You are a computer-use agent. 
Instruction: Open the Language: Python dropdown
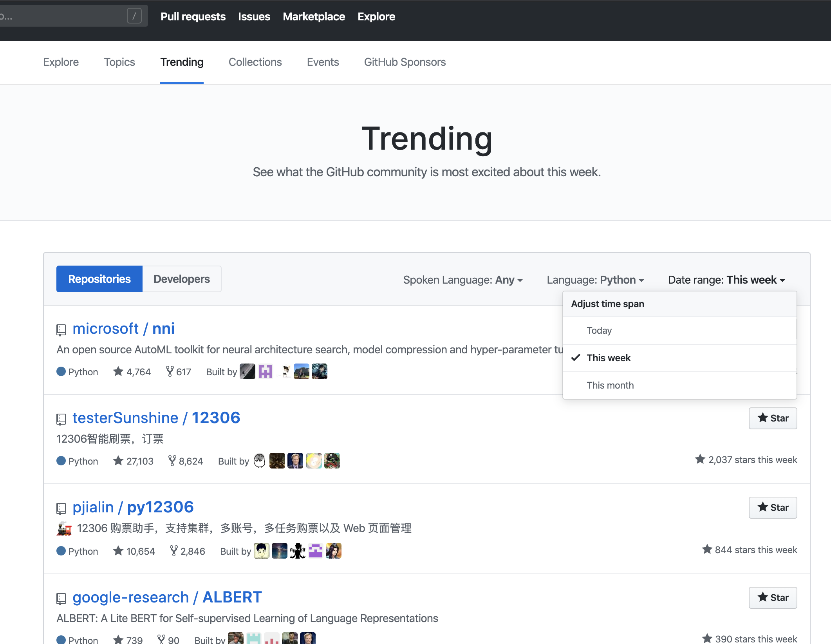click(596, 280)
